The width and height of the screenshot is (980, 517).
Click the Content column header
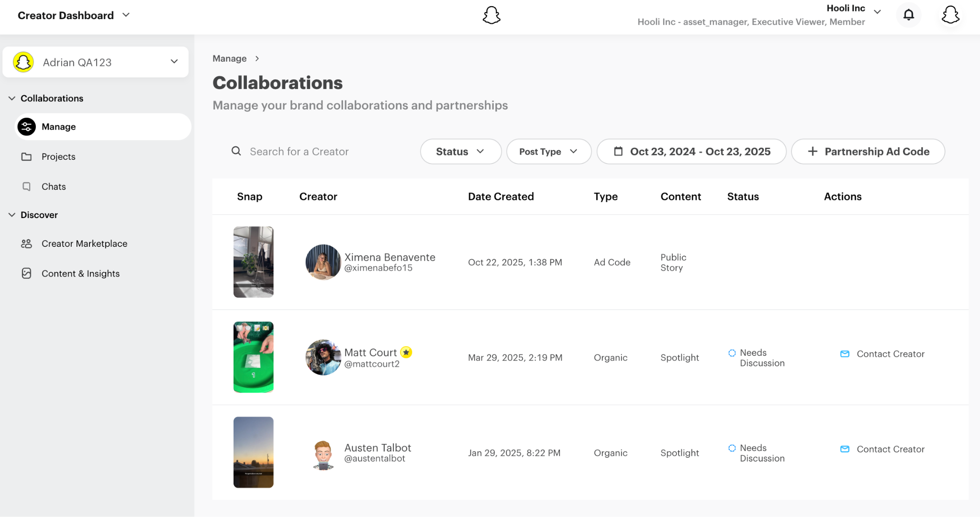pos(681,197)
